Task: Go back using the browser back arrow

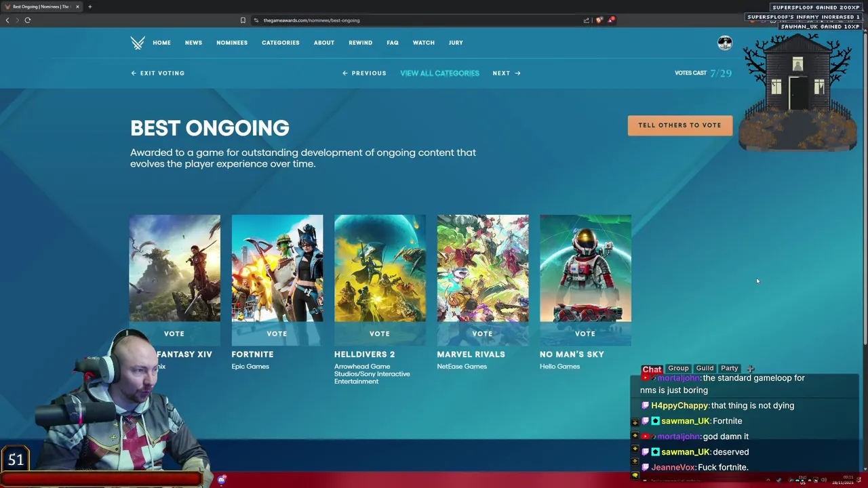Action: [x=7, y=20]
